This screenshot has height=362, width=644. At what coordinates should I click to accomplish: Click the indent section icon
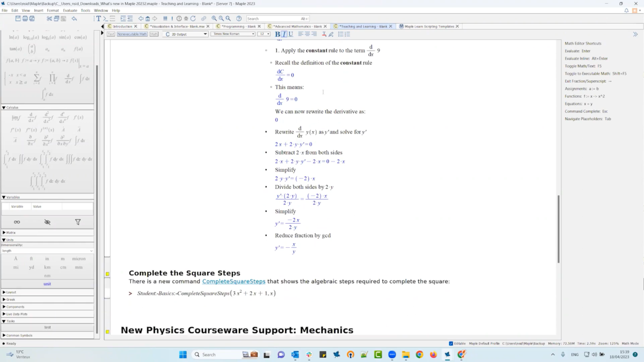coord(123,18)
